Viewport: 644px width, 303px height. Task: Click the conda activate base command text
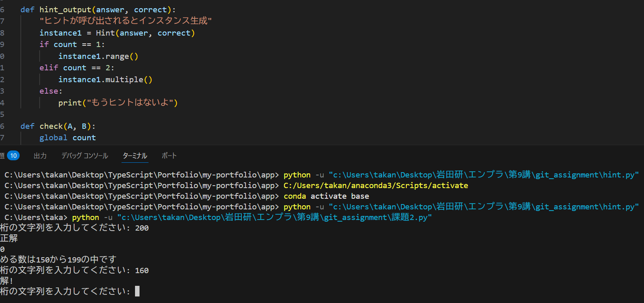(326, 196)
